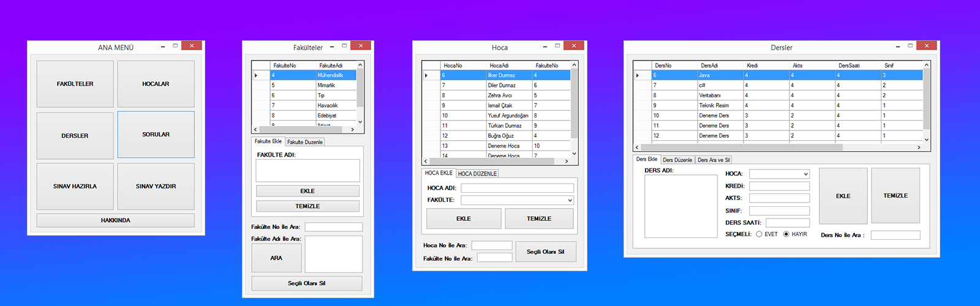Viewport: 980px width, 306px height.
Task: Select the 'Teknik Resim' cell in the Dersler grid
Action: (x=720, y=105)
